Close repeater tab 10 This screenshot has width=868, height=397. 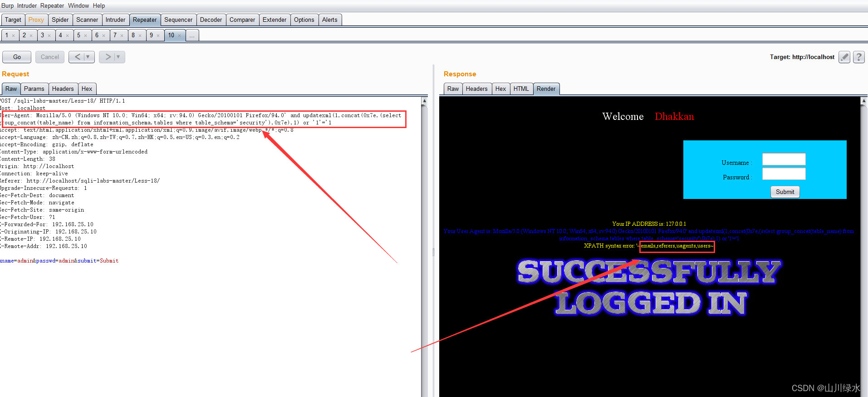pyautogui.click(x=180, y=35)
